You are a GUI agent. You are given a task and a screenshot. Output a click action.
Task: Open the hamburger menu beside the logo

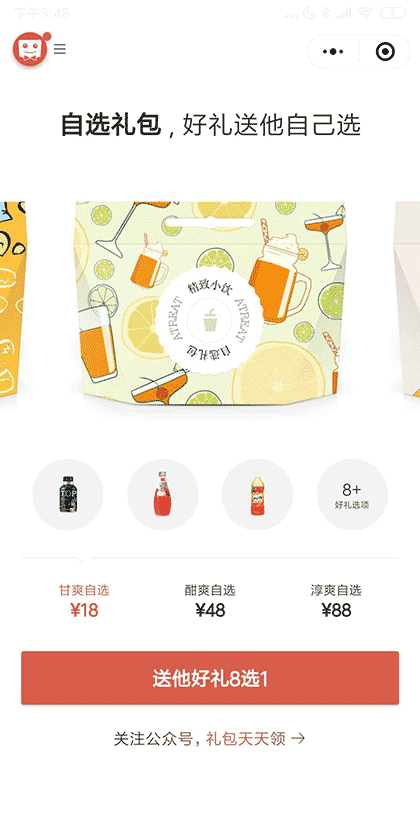(60, 49)
